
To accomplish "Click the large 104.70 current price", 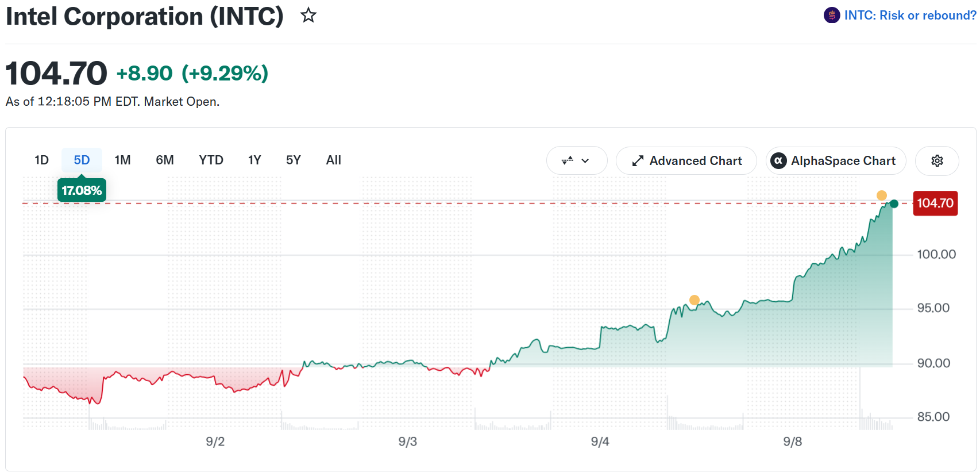I will [56, 74].
